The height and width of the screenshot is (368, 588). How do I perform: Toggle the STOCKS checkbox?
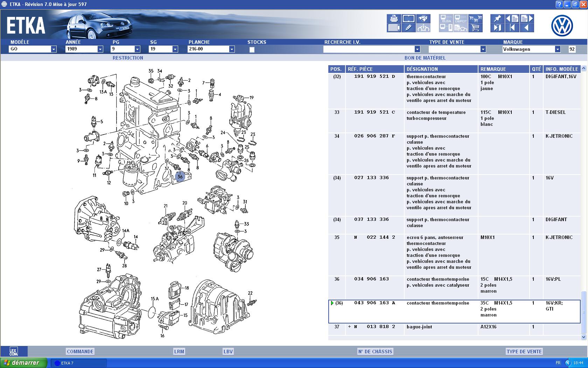pyautogui.click(x=252, y=49)
